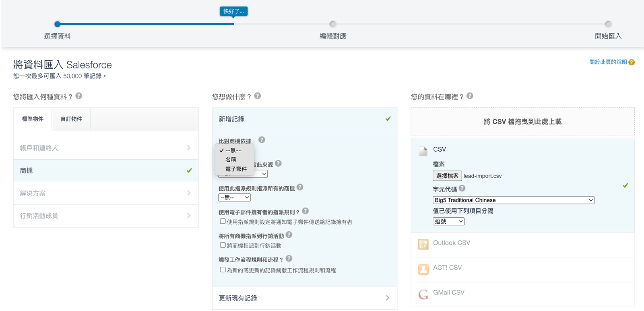Click 選擇檔案 button

click(x=447, y=176)
